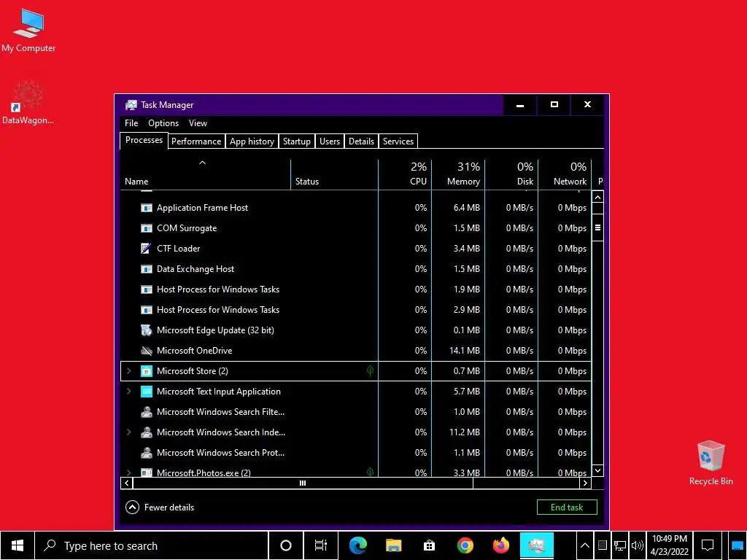Viewport: 747px width, 560px height.
Task: Open the View menu
Action: 198,123
